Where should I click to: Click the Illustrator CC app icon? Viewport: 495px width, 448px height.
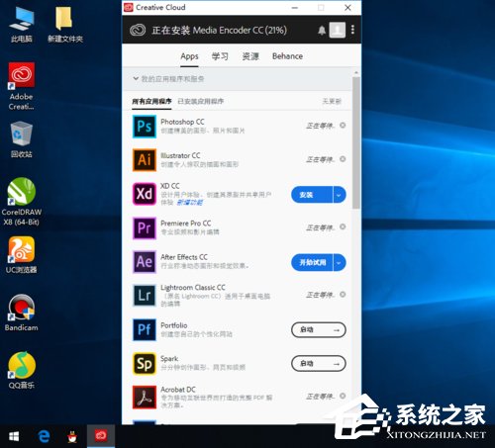tap(145, 160)
